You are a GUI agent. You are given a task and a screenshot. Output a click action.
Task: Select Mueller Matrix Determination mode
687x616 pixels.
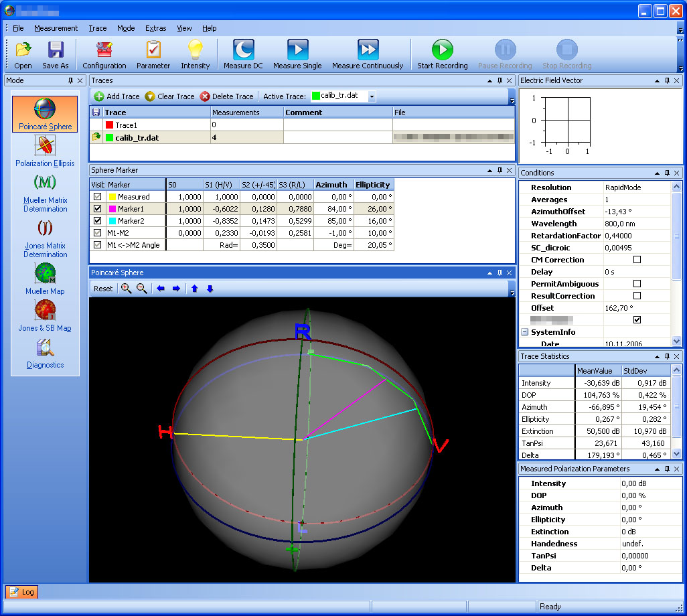point(45,194)
